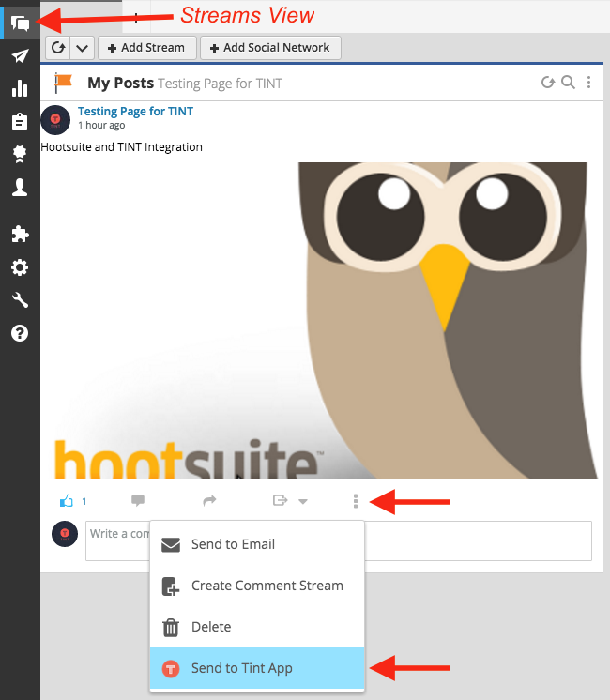Click the assign post icon
This screenshot has width=610, height=700.
click(280, 500)
